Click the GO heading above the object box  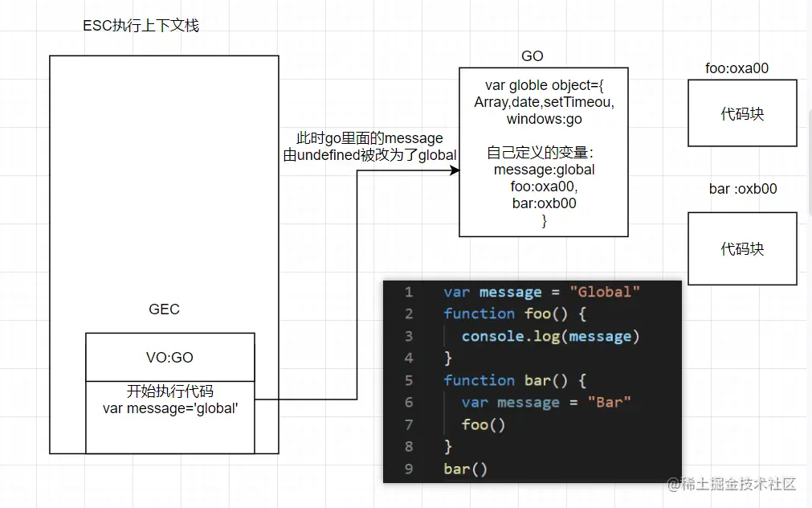pos(532,56)
